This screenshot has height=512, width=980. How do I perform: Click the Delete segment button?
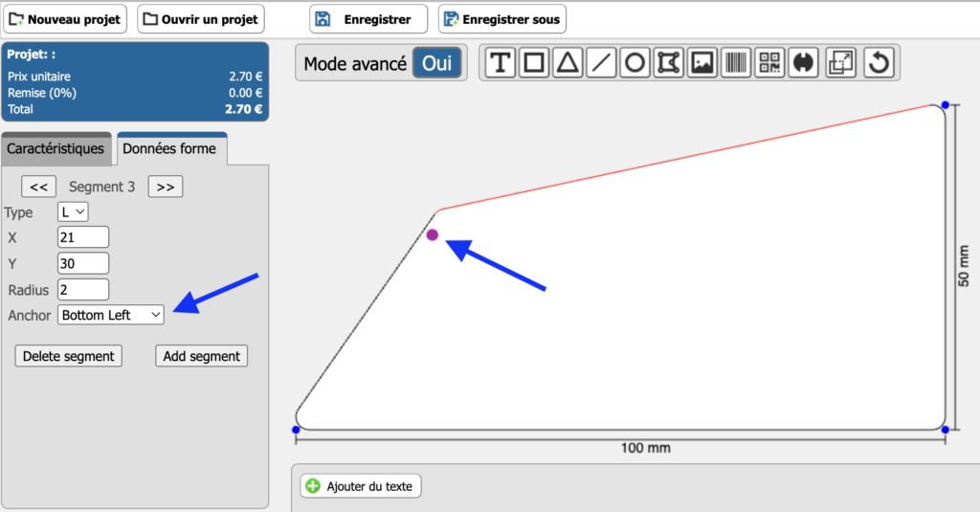tap(69, 356)
